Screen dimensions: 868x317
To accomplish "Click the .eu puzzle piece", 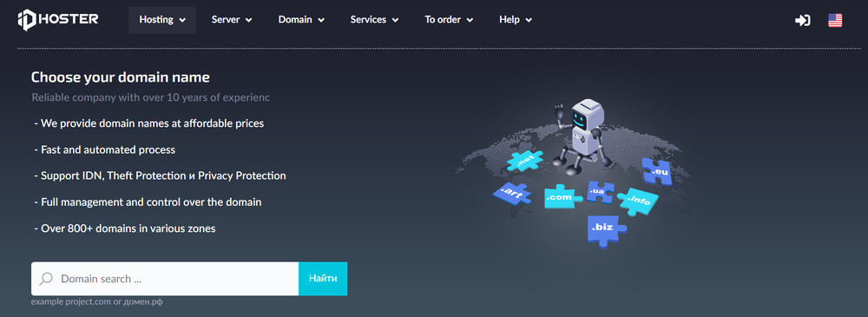I will (x=656, y=171).
